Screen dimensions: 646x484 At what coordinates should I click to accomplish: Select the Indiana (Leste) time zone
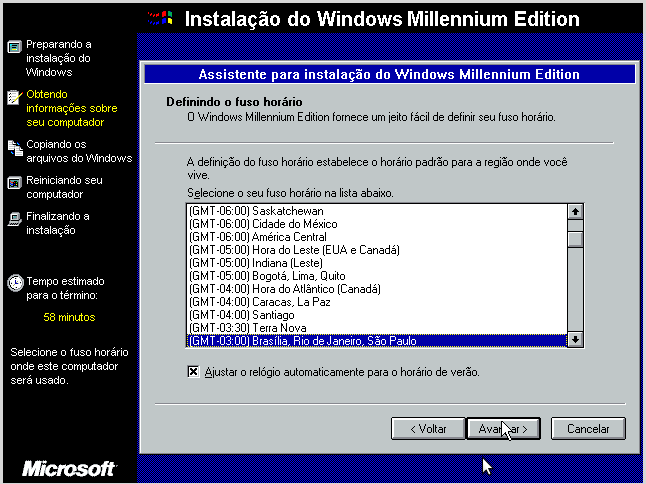pos(377,263)
